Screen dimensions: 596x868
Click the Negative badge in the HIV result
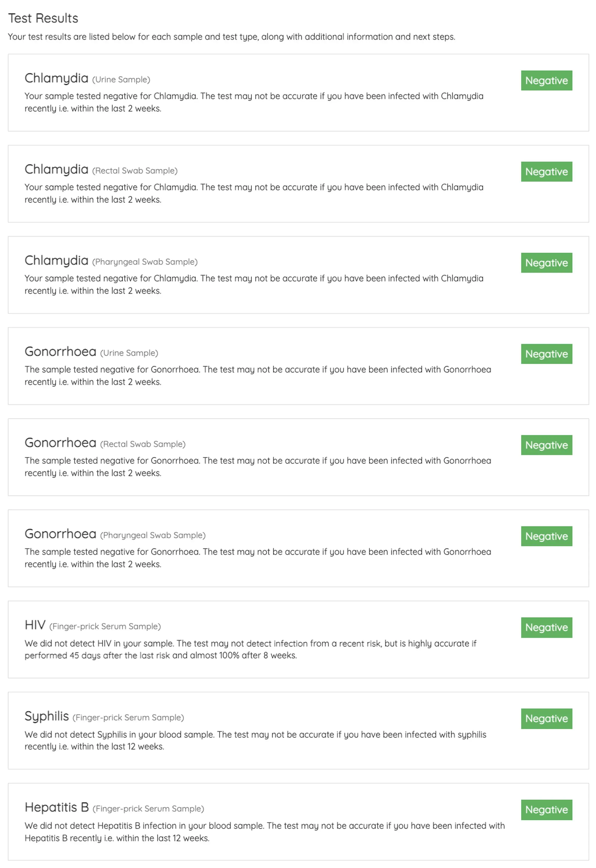click(x=546, y=627)
